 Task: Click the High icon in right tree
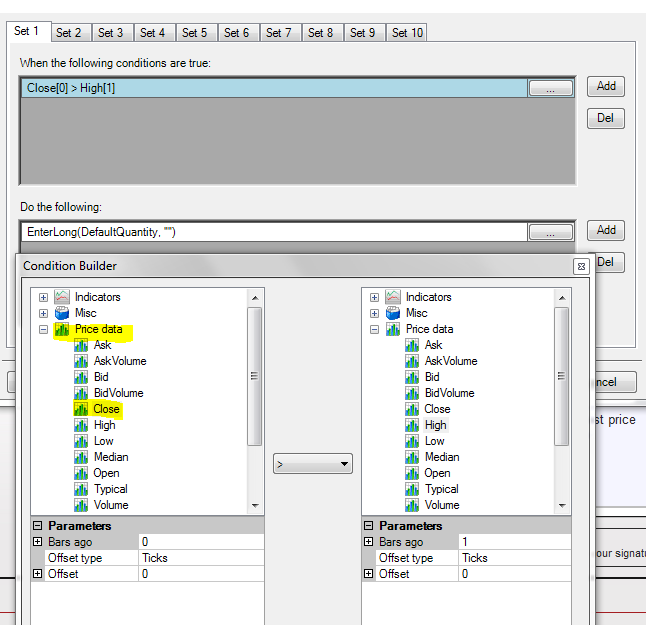pos(412,425)
